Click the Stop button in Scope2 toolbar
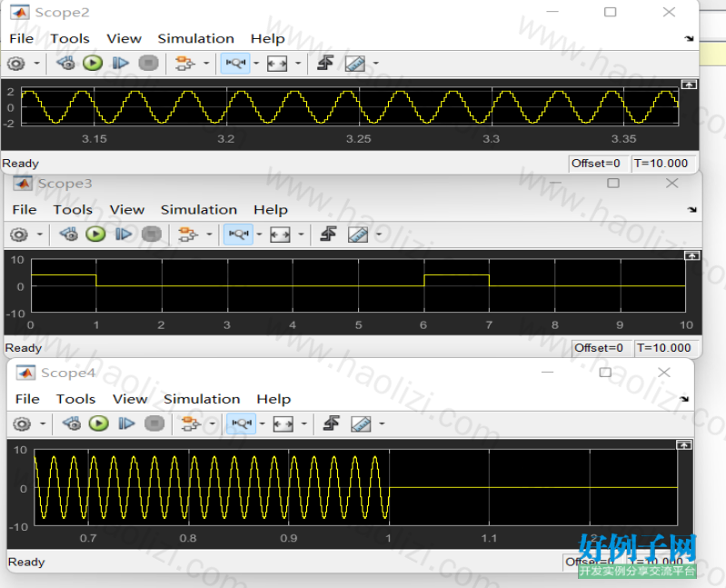The image size is (726, 588). [x=149, y=63]
